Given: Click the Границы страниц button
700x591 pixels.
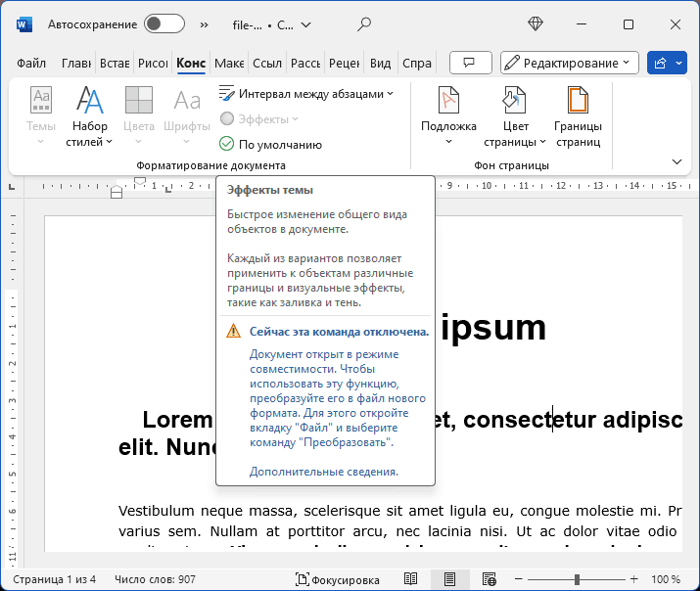Looking at the screenshot, I should tap(578, 115).
